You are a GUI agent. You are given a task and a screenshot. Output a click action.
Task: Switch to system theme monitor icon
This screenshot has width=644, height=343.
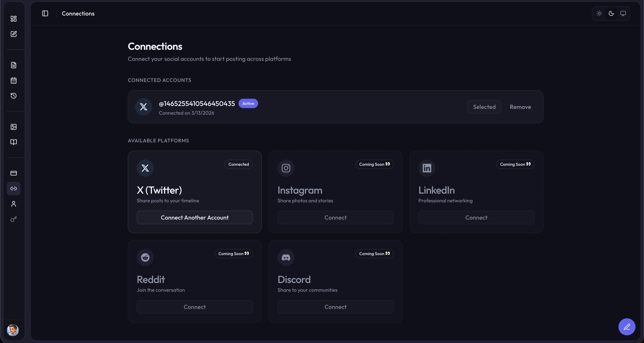tap(623, 13)
